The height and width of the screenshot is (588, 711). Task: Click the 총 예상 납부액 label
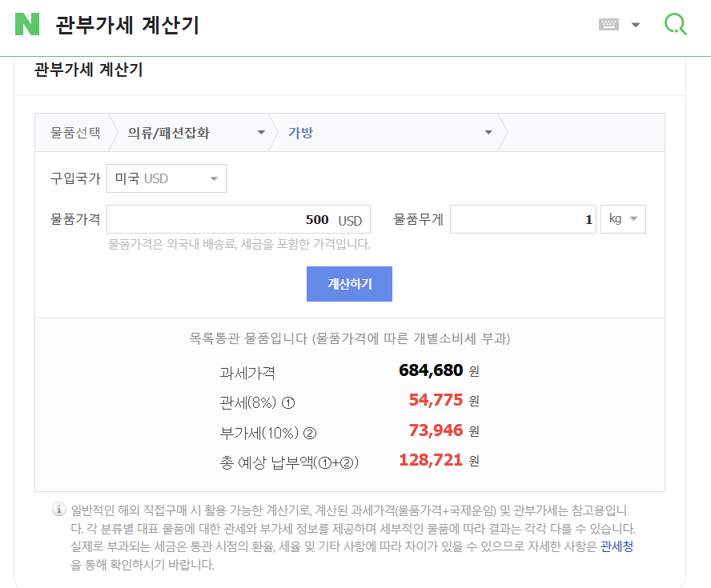coord(289,462)
